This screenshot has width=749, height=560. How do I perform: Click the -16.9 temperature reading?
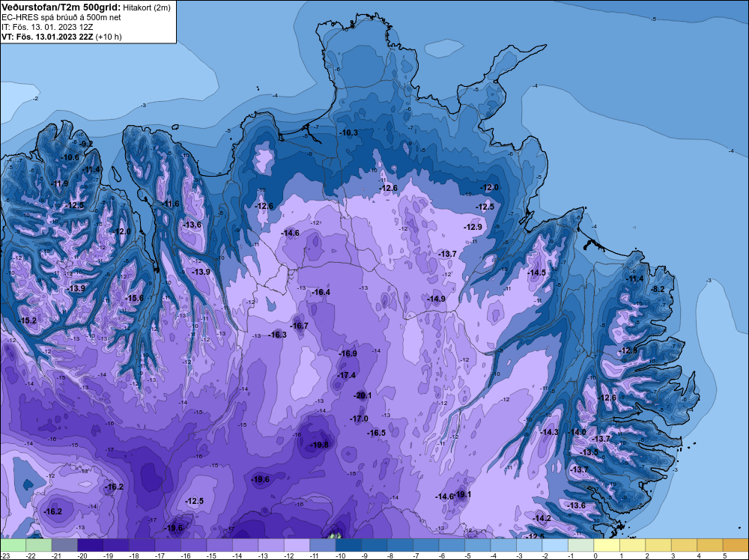pyautogui.click(x=348, y=354)
